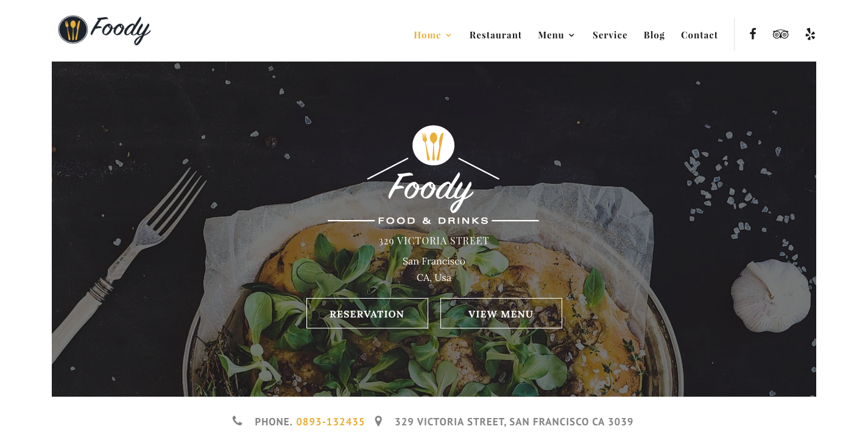868x443 pixels.
Task: Click the phone handset icon
Action: pos(238,420)
